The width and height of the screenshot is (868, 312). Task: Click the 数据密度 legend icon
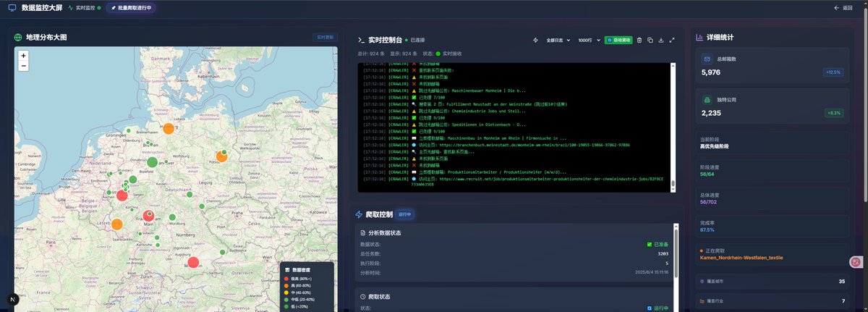287,269
